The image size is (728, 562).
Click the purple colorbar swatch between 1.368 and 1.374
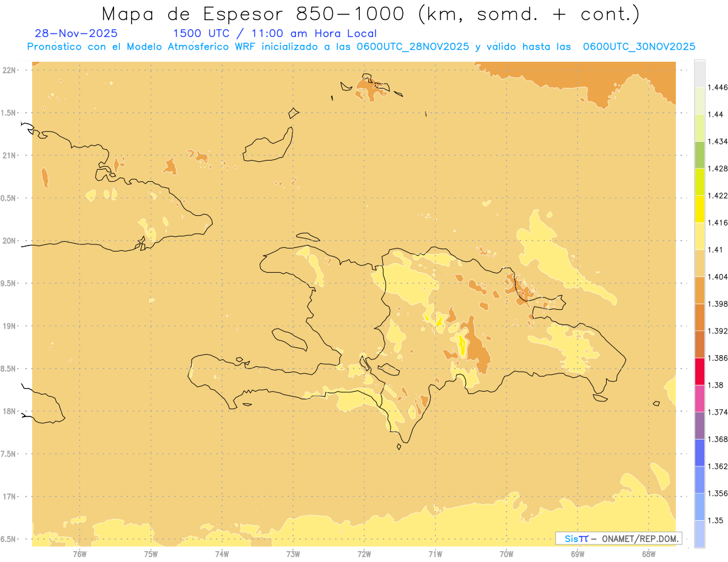click(699, 426)
